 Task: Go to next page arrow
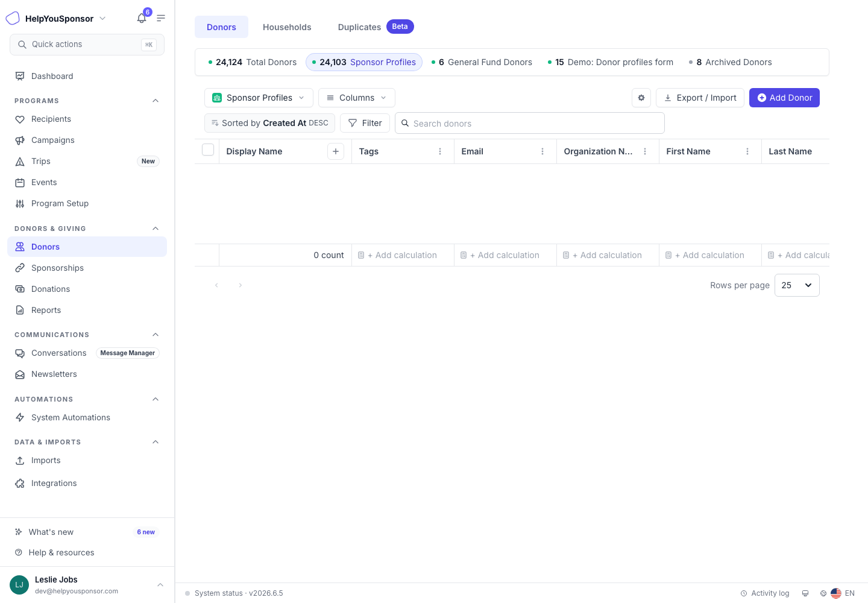(x=241, y=285)
